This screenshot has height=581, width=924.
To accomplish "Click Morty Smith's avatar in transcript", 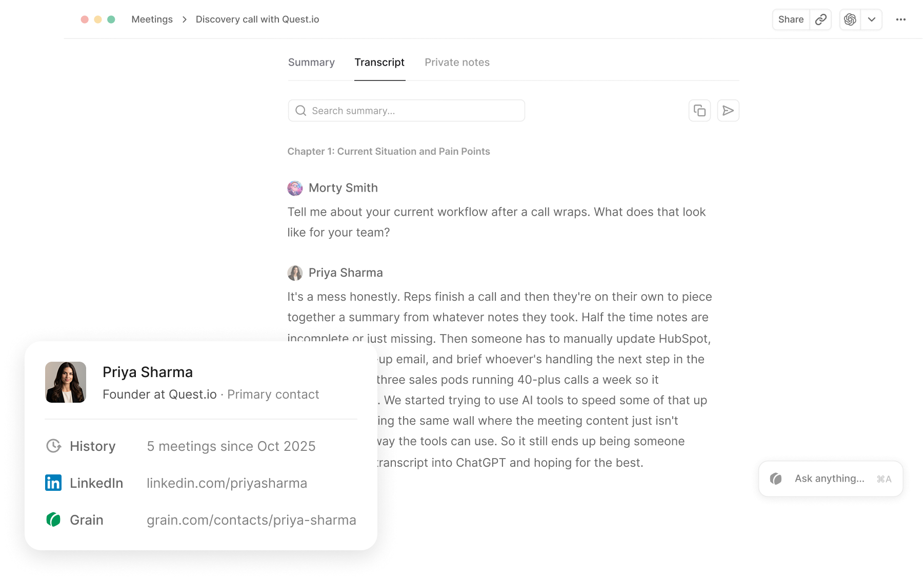I will tap(295, 188).
